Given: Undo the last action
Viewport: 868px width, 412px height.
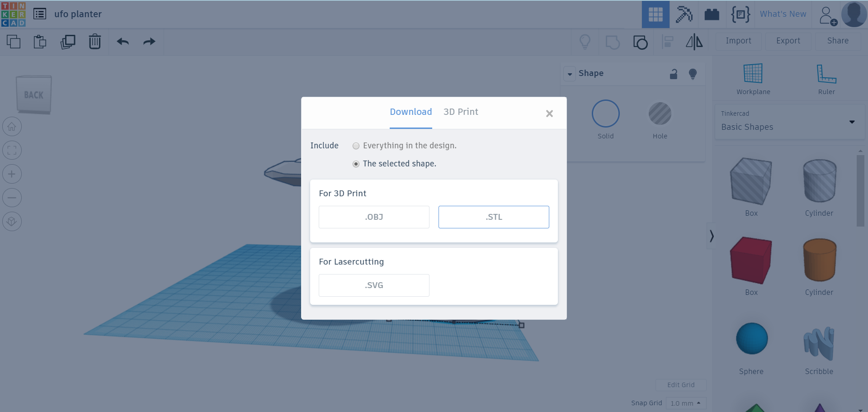Looking at the screenshot, I should pos(123,42).
